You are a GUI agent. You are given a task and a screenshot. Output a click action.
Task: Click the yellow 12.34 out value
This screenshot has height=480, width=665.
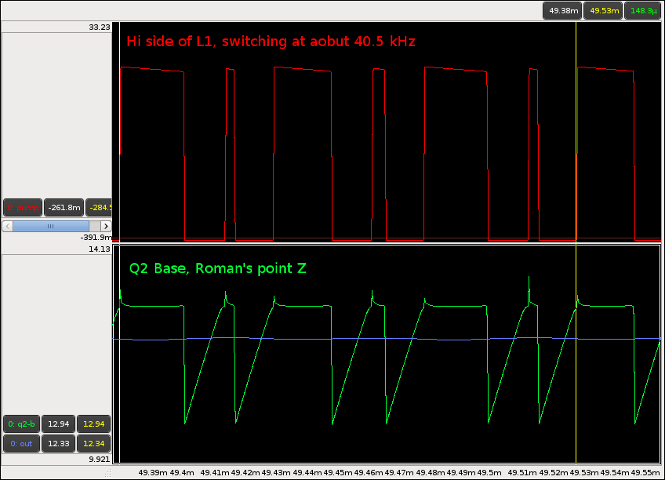(x=94, y=443)
